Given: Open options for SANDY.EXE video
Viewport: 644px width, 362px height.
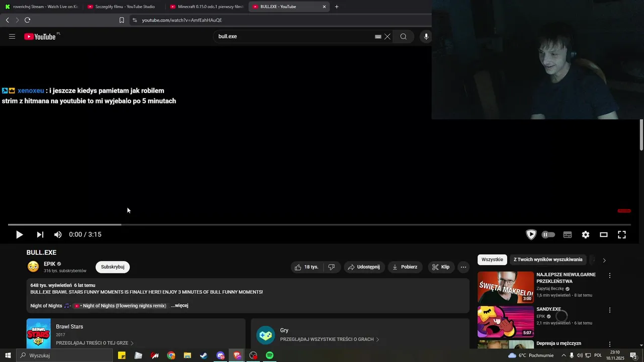Looking at the screenshot, I should tap(610, 310).
